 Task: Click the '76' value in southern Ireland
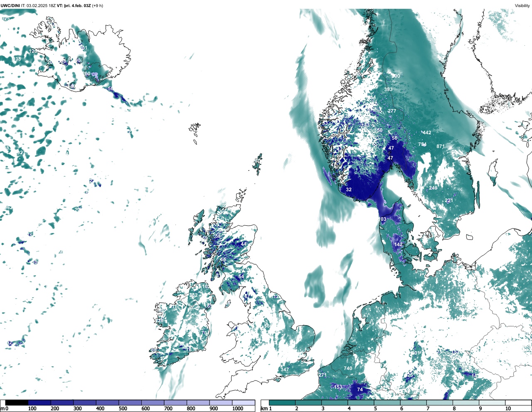pos(189,350)
